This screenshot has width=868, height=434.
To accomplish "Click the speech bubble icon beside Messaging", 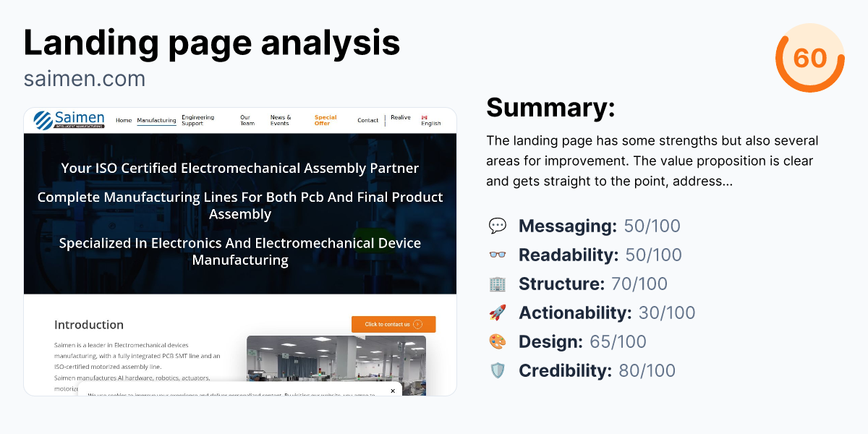I will pos(498,226).
